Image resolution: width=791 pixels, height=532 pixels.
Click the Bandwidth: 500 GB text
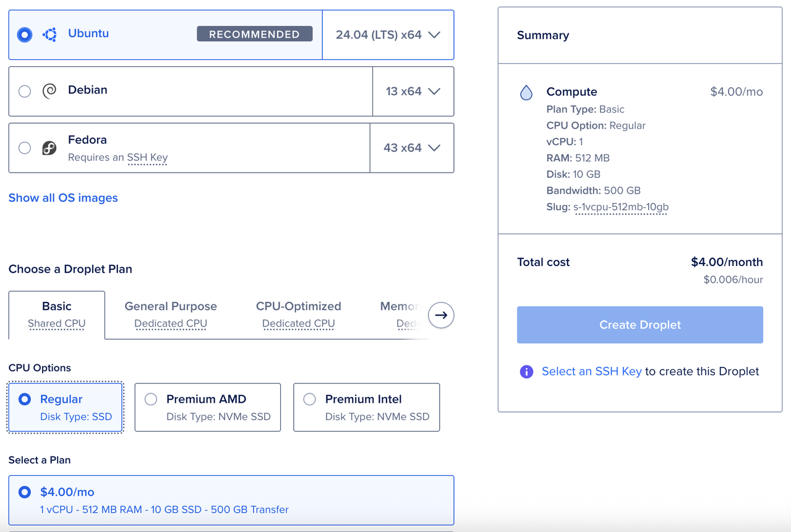pos(594,191)
